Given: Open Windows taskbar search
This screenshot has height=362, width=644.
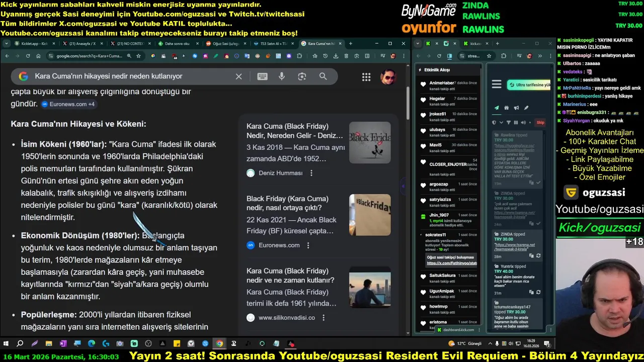Looking at the screenshot, I should click(20, 344).
